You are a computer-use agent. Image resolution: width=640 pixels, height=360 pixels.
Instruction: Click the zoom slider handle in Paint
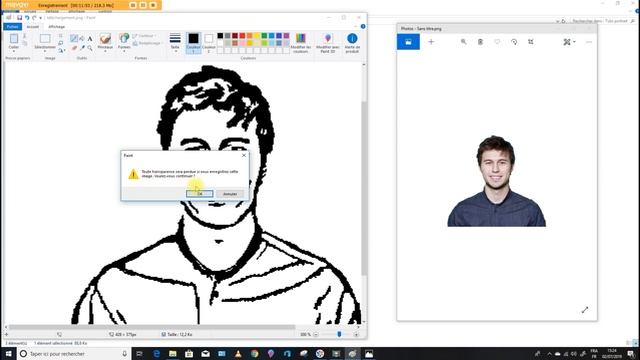[x=339, y=334]
